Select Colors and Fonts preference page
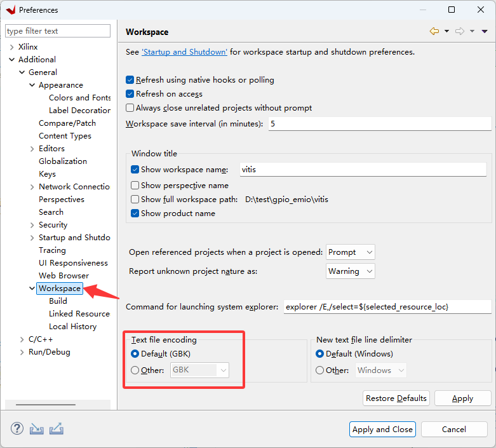Image resolution: width=496 pixels, height=448 pixels. point(80,97)
